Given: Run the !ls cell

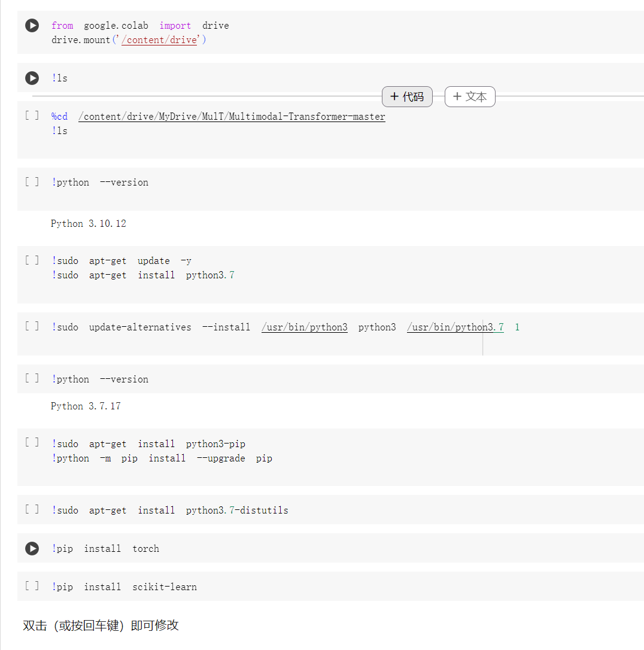Looking at the screenshot, I should pos(32,78).
